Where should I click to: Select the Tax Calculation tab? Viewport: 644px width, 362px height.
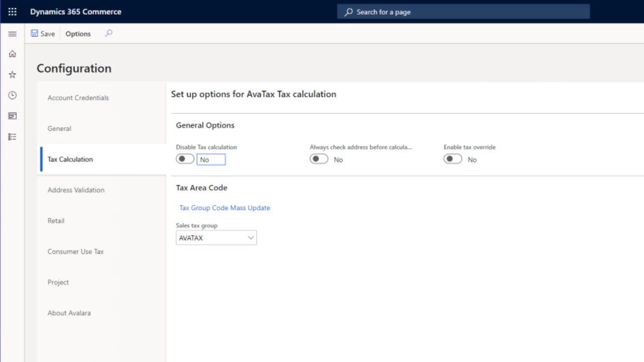102,159
